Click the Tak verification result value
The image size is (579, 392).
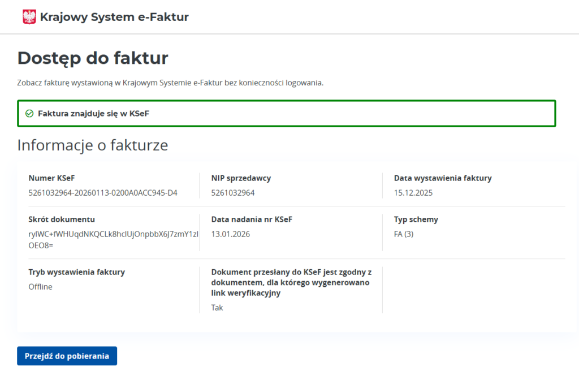[217, 308]
